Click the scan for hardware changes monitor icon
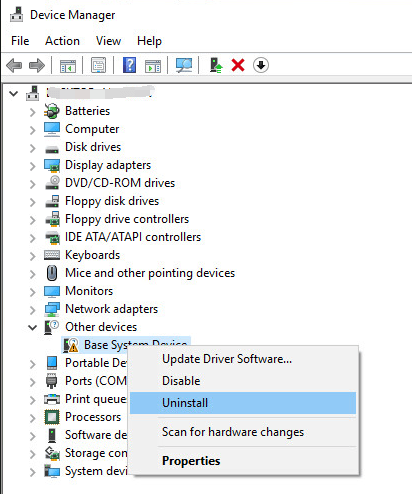The height and width of the screenshot is (494, 412). [184, 65]
